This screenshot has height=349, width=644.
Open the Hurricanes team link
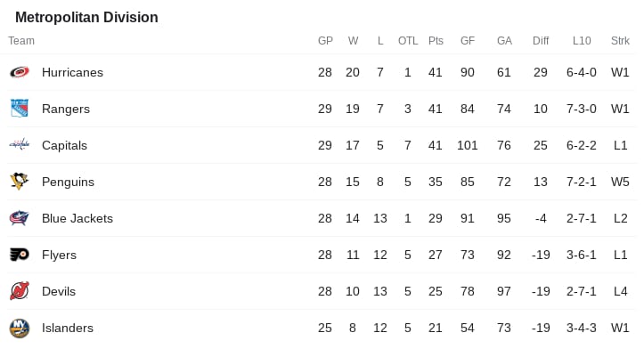(72, 72)
